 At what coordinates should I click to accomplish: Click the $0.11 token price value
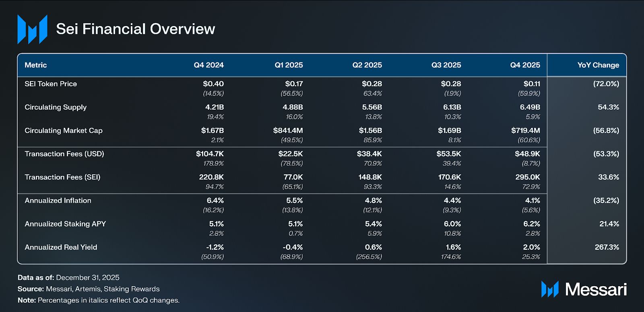pyautogui.click(x=532, y=84)
